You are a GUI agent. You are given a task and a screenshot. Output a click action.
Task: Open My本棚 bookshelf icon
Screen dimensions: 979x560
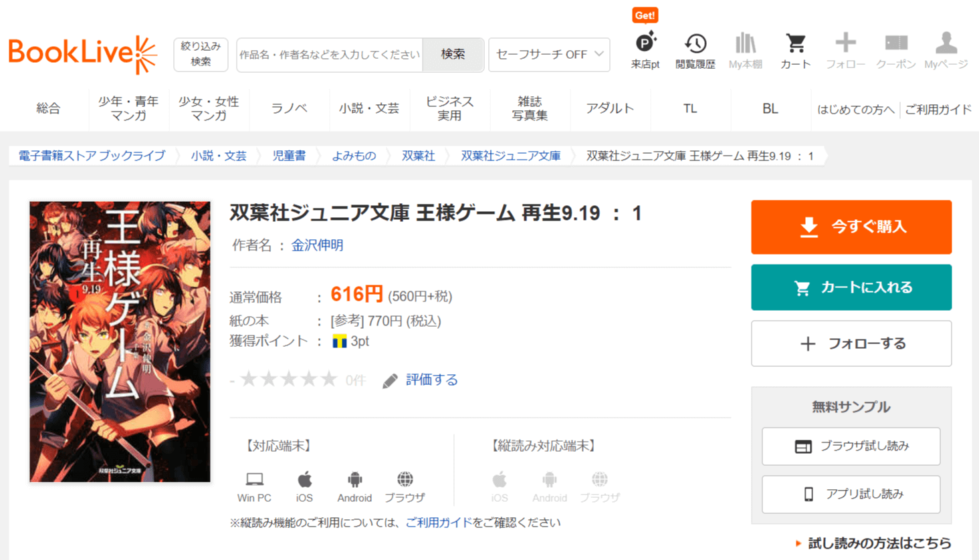(746, 50)
